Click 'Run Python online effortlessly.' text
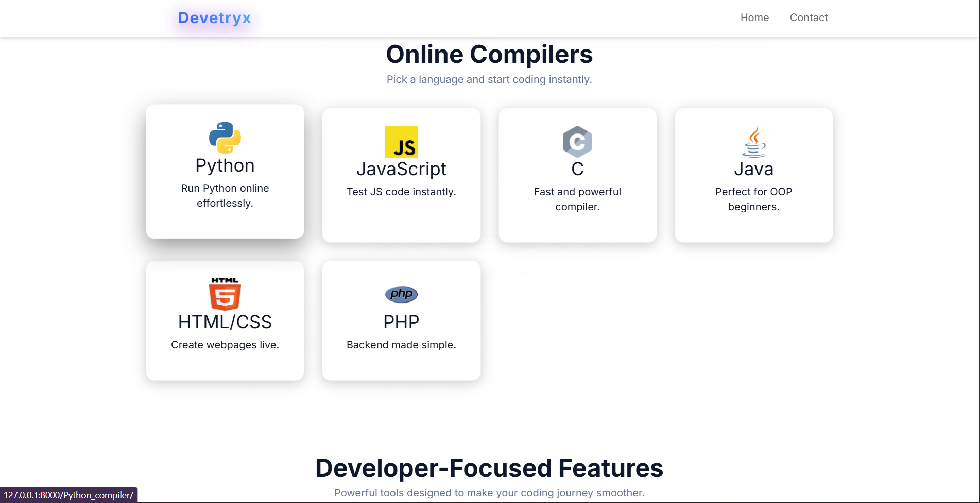 [225, 195]
